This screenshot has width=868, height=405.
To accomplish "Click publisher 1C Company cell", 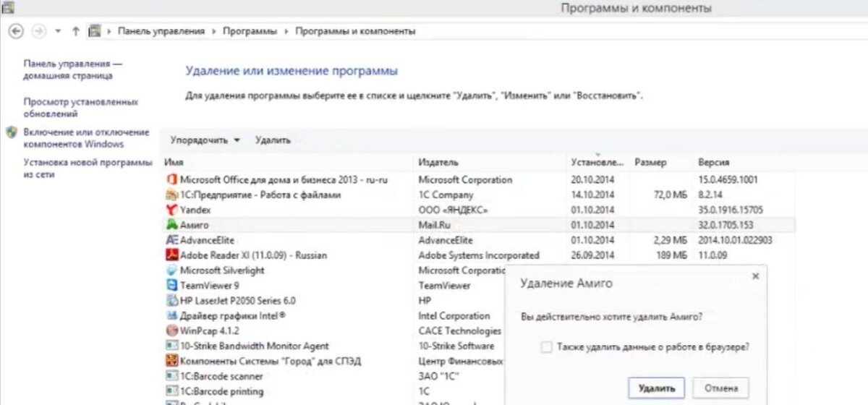I will coord(446,195).
